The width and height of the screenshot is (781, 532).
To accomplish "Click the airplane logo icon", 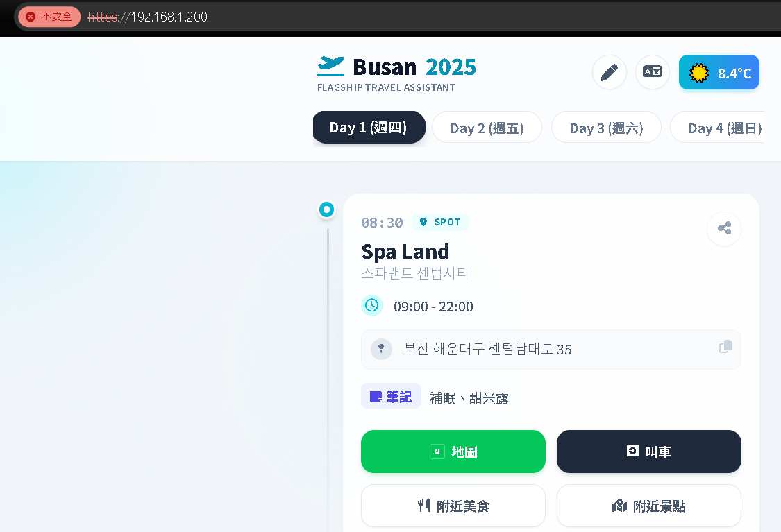I will (331, 67).
